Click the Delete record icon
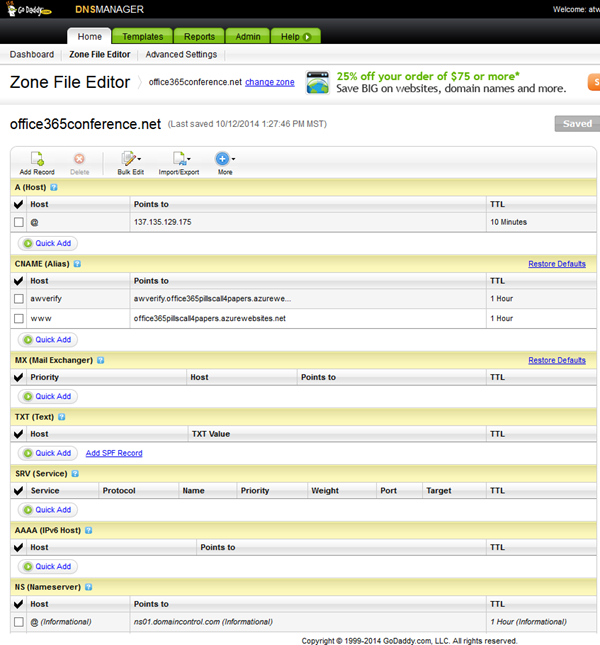The height and width of the screenshot is (645, 600). pos(79,159)
